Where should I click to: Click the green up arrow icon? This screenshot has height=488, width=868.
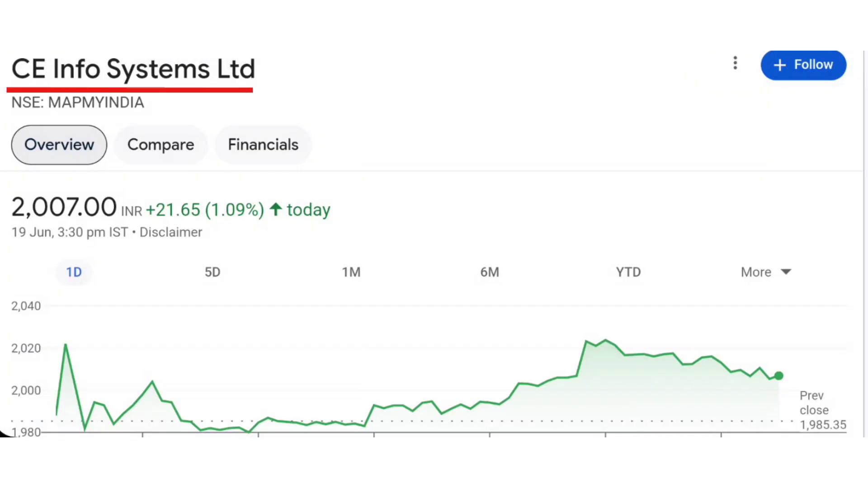coord(276,209)
